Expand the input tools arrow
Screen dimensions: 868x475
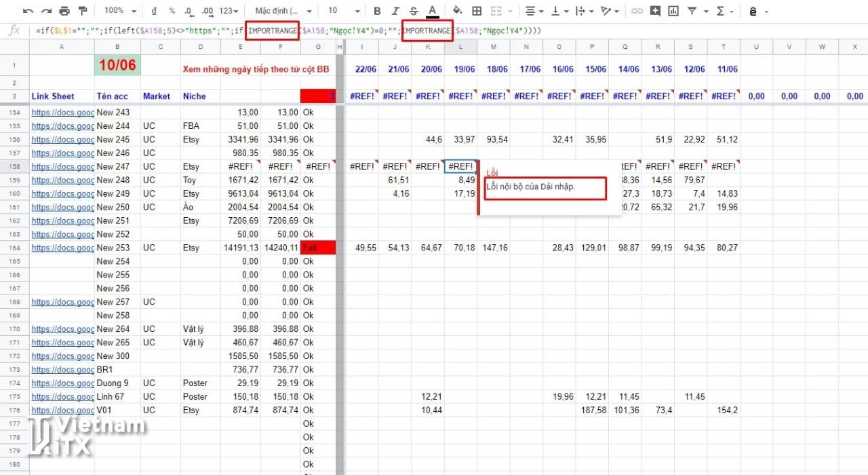coord(766,12)
